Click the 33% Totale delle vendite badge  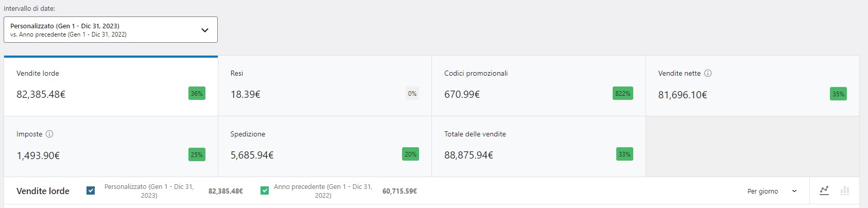pyautogui.click(x=624, y=154)
